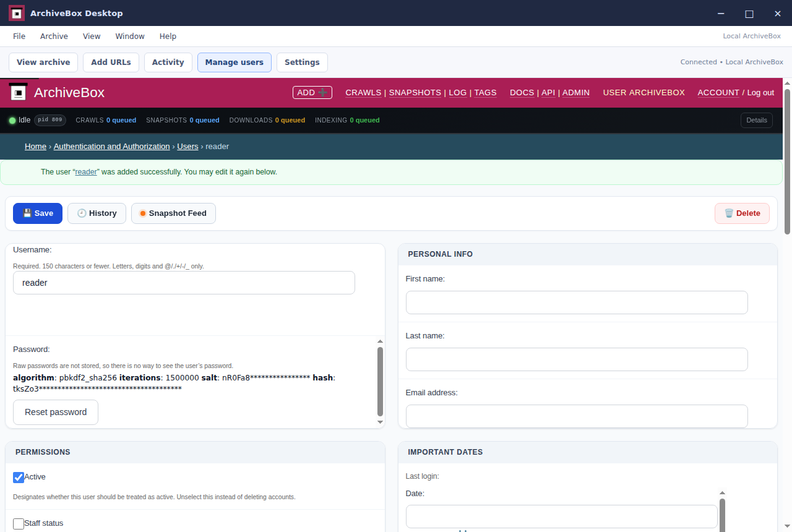Click Log out
792x532 pixels.
tap(760, 93)
